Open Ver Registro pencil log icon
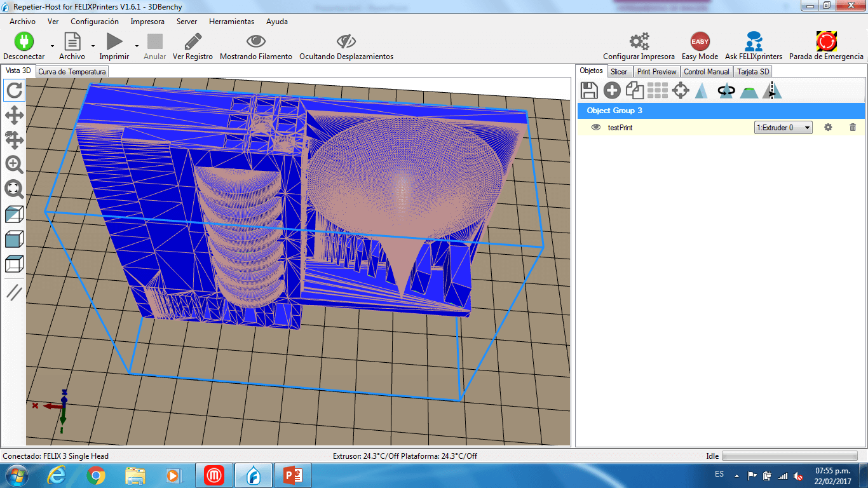This screenshot has height=488, width=868. tap(193, 42)
